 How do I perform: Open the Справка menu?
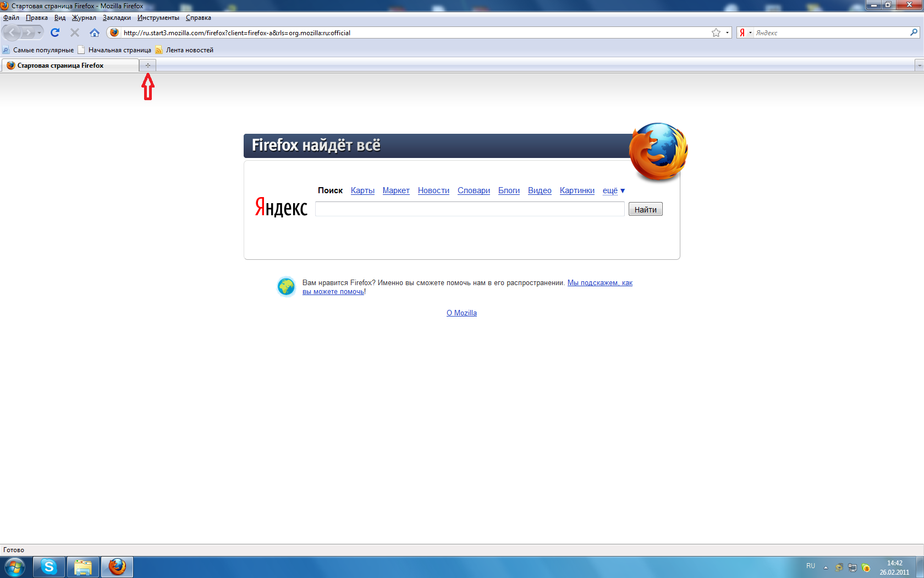pos(199,18)
